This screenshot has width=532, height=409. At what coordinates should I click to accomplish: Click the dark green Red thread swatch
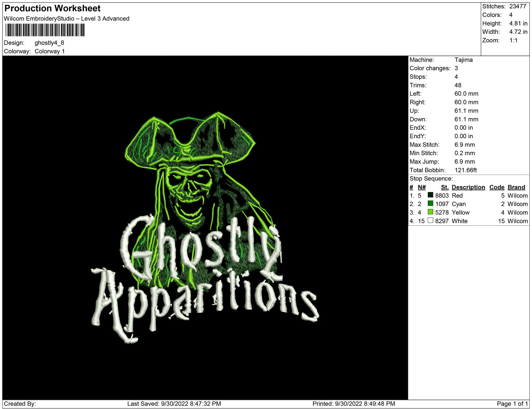click(430, 195)
